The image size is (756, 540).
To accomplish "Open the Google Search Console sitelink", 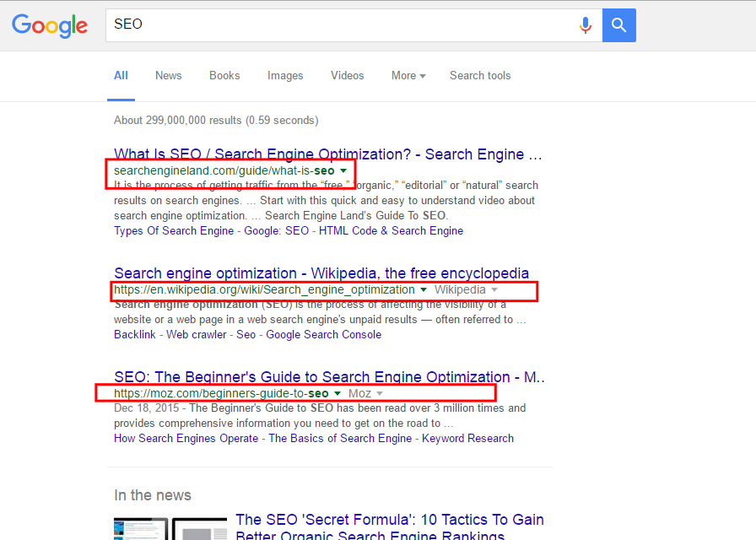I will coord(323,335).
